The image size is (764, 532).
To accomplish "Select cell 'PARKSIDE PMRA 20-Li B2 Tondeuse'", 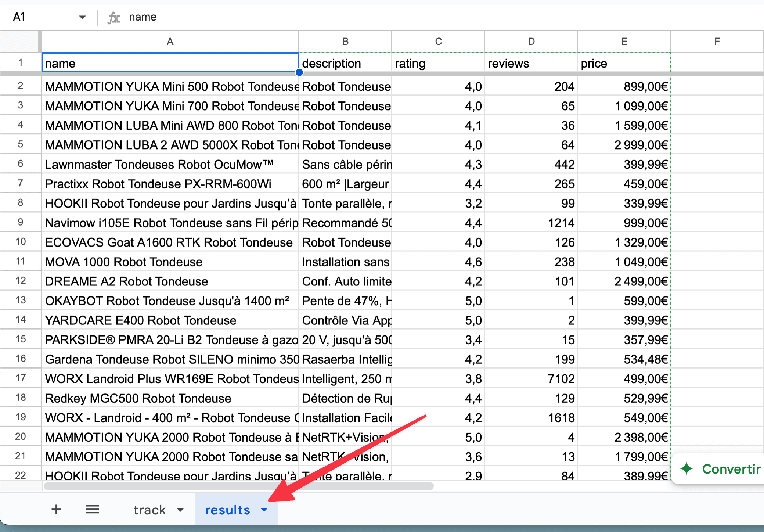I will pyautogui.click(x=170, y=339).
